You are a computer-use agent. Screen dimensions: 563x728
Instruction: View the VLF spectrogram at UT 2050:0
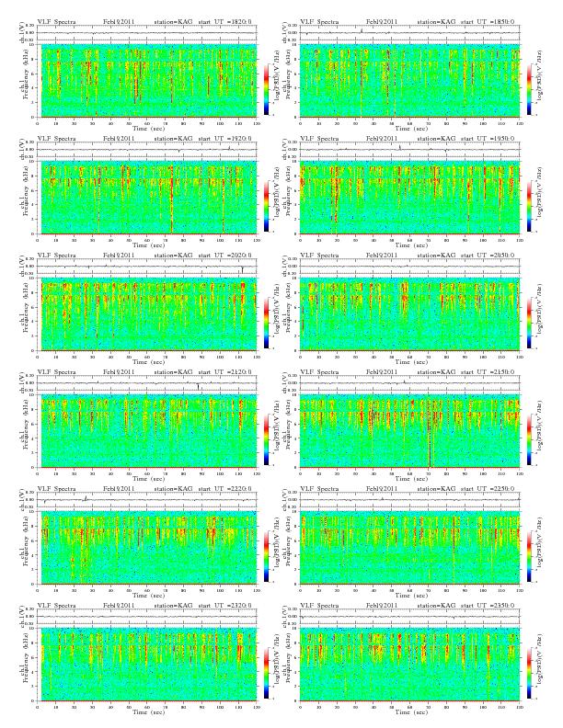(x=409, y=314)
